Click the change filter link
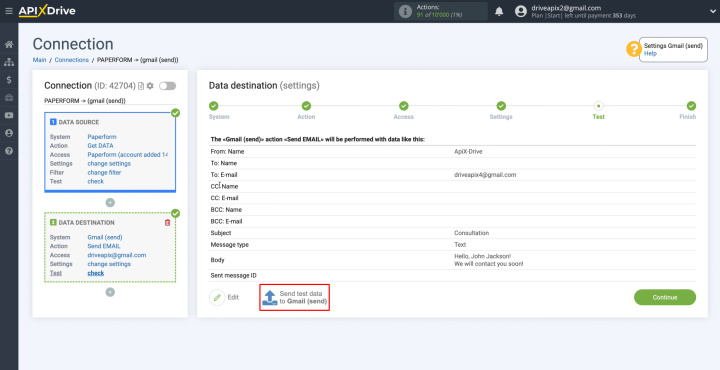 pos(105,173)
